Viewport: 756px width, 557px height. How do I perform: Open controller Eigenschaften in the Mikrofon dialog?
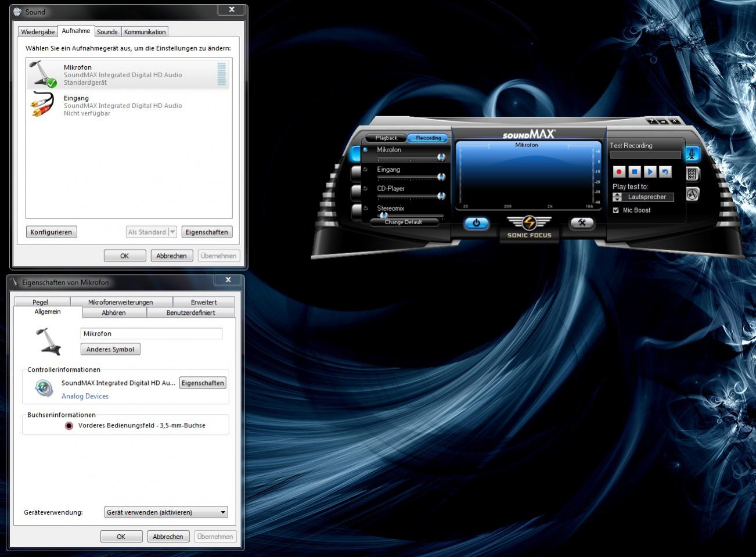pyautogui.click(x=203, y=383)
